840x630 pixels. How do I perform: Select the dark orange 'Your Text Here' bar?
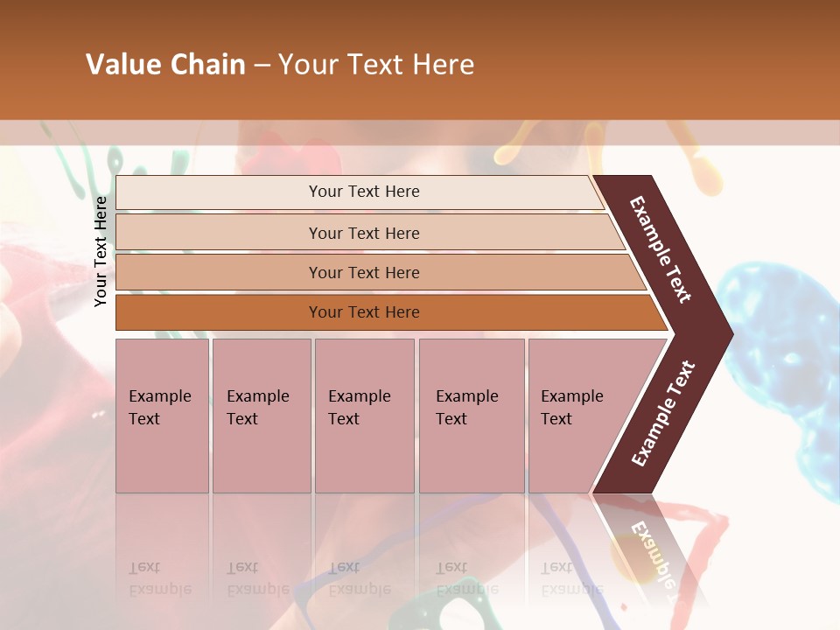363,312
